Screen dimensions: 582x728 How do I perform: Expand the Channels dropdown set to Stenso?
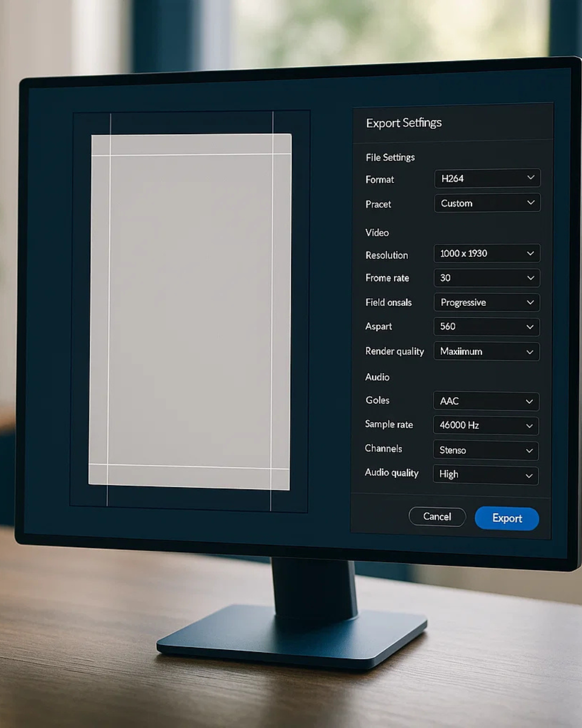coord(484,450)
